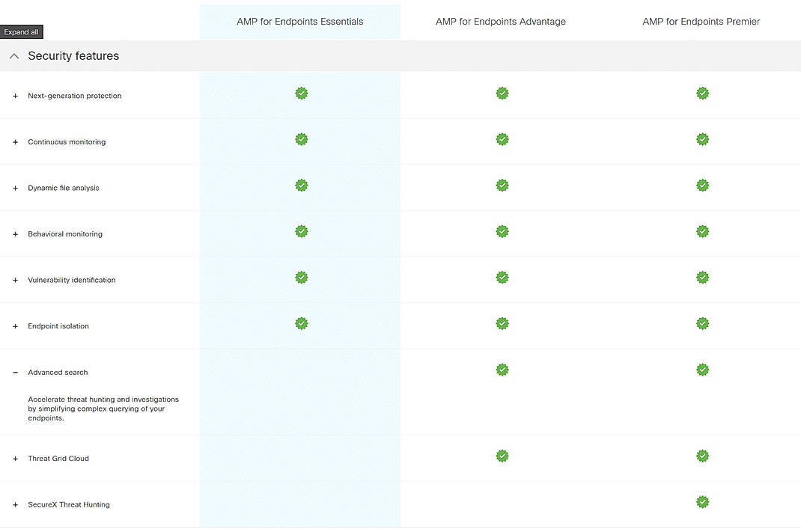Select the AMP for Endpoints Essentials column header

[300, 22]
